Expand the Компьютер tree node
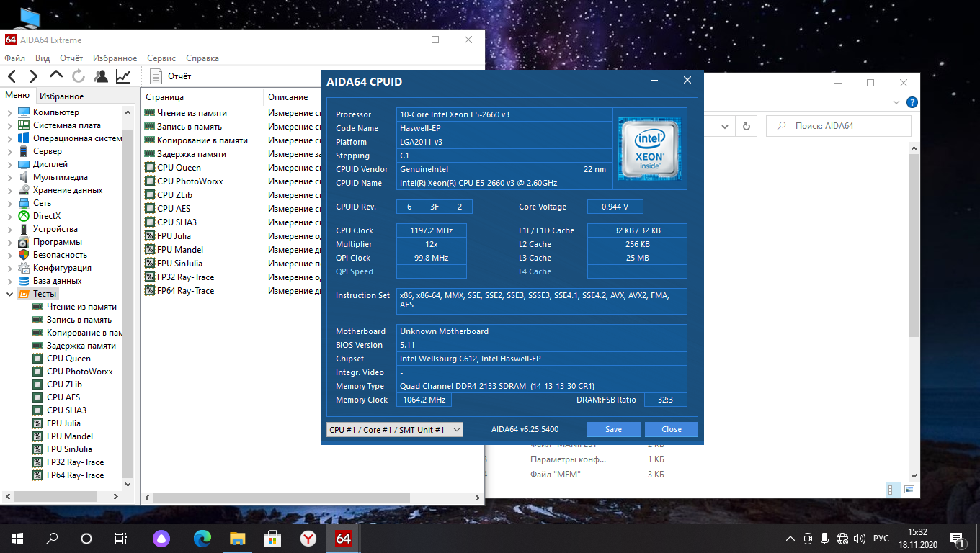Viewport: 980px width, 553px height. tap(9, 112)
